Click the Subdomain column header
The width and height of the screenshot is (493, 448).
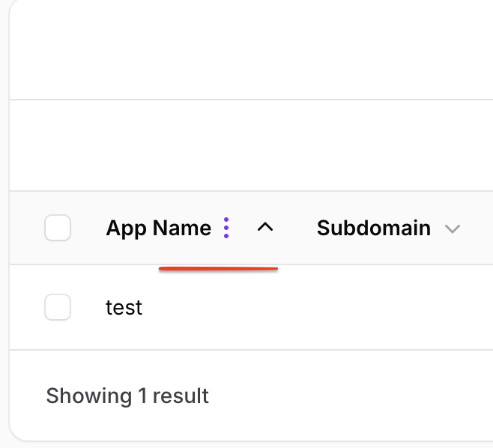(373, 228)
